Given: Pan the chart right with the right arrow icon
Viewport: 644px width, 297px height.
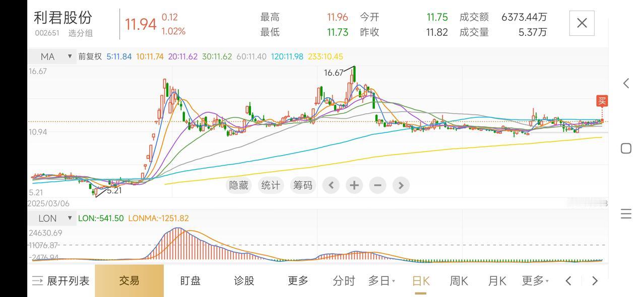Looking at the screenshot, I should [x=401, y=185].
